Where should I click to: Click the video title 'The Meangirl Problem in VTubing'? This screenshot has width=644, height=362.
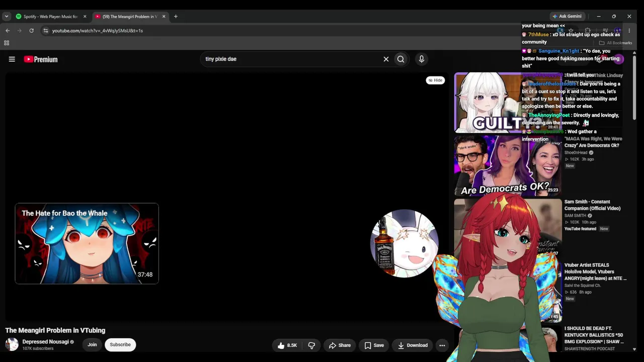[55, 330]
